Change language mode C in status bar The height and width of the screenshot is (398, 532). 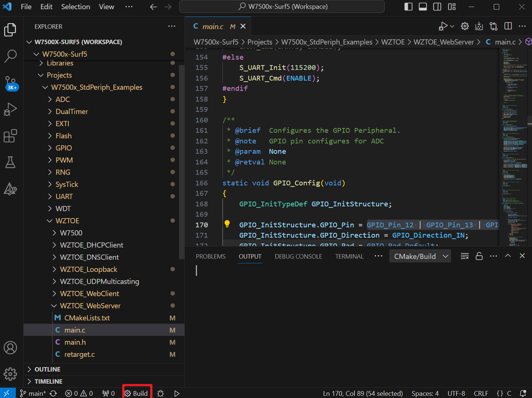pyautogui.click(x=509, y=393)
